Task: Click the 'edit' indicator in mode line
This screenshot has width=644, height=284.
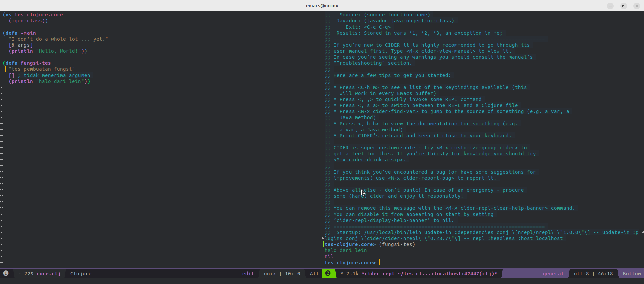Action: click(x=248, y=274)
